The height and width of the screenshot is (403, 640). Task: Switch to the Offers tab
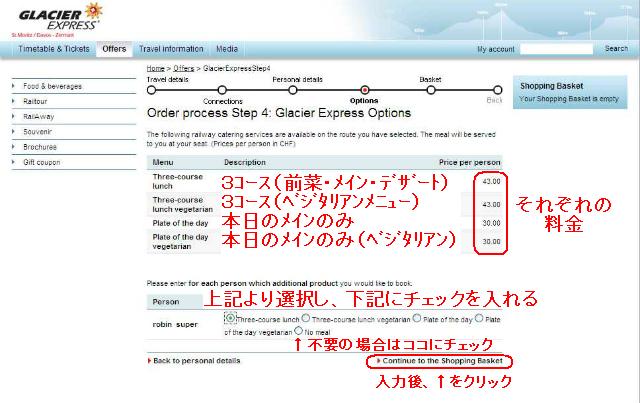coord(114,49)
